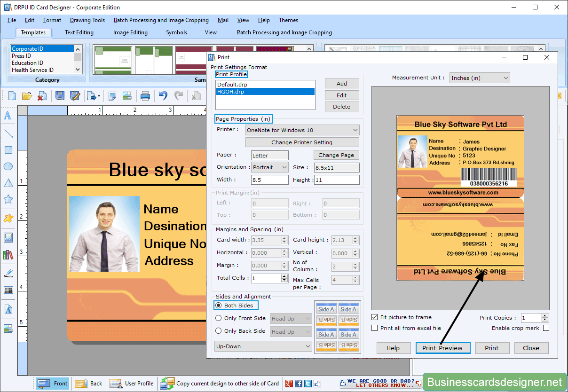Save the card with floppy disk icon
568x392 pixels.
(60, 96)
